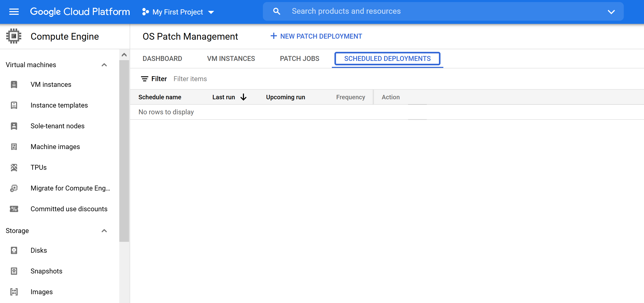Click the Compute Engine title
The height and width of the screenshot is (303, 644).
[65, 36]
